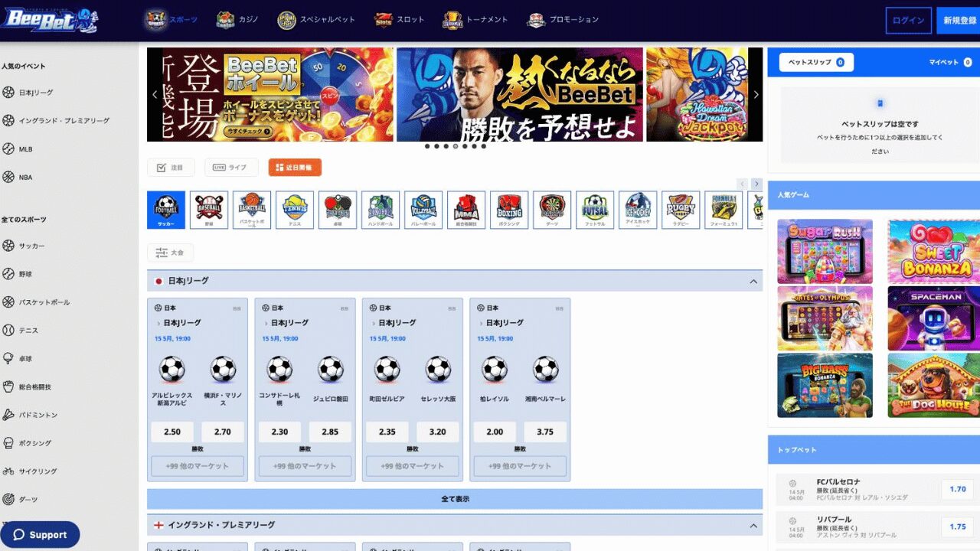Click the 新規登録 register button

(x=959, y=21)
